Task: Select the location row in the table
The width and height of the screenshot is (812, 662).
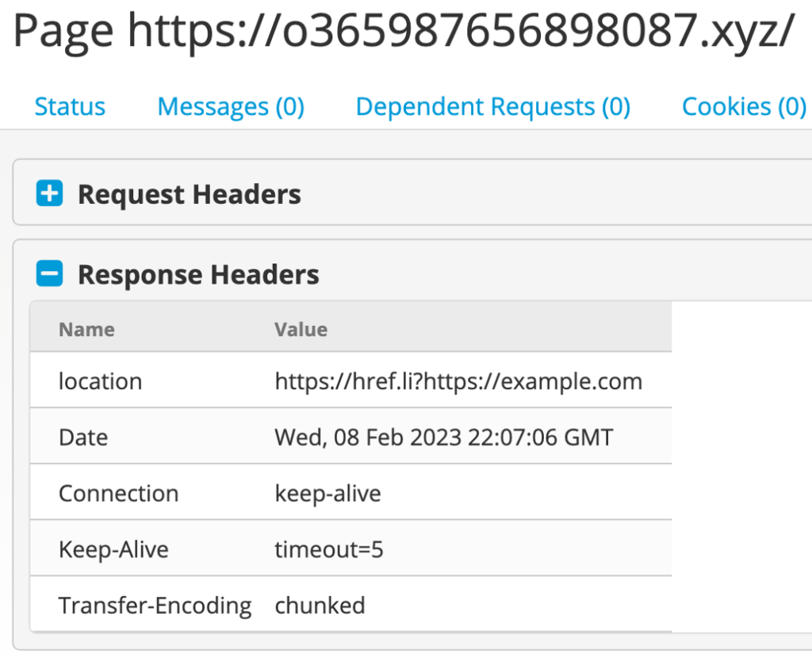Action: [x=349, y=381]
